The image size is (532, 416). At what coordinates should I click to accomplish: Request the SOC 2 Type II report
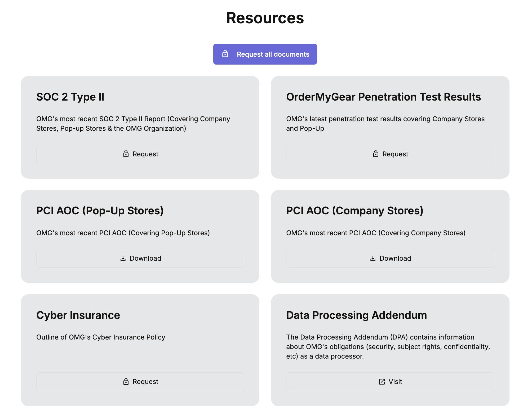(x=140, y=154)
